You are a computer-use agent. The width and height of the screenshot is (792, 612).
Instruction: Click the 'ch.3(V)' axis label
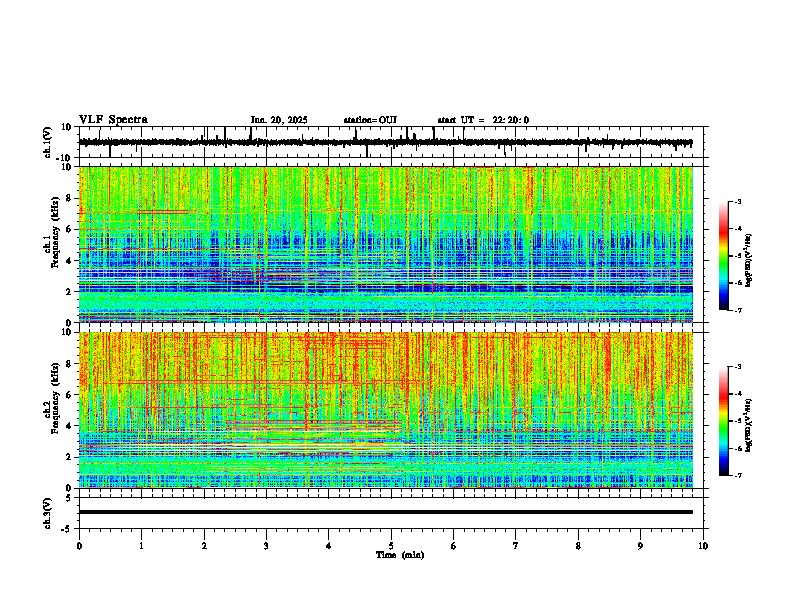point(47,513)
